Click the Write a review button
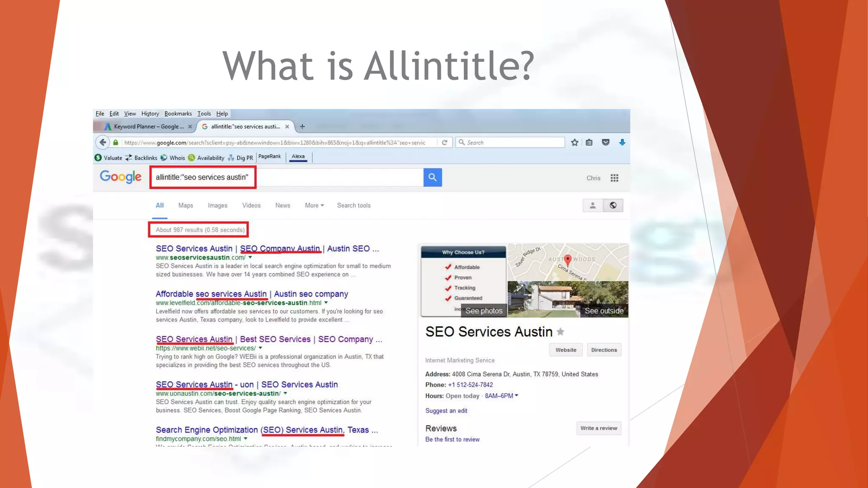 click(x=598, y=428)
